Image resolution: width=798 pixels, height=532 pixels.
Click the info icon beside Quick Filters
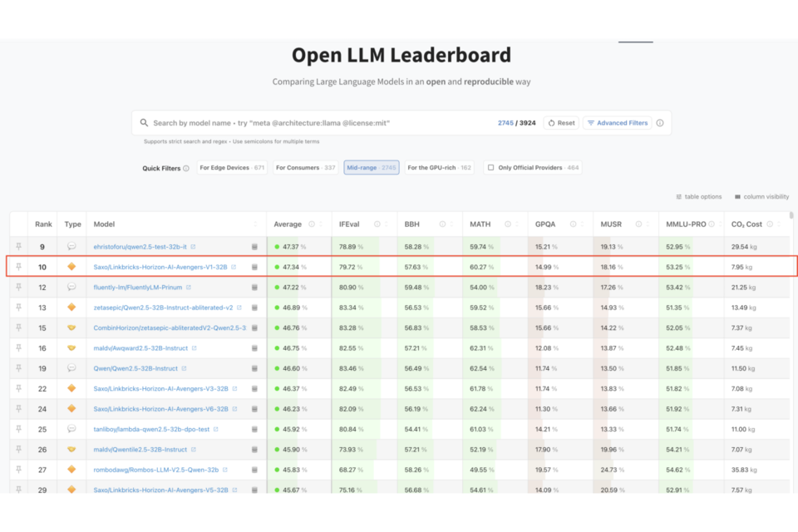point(186,168)
